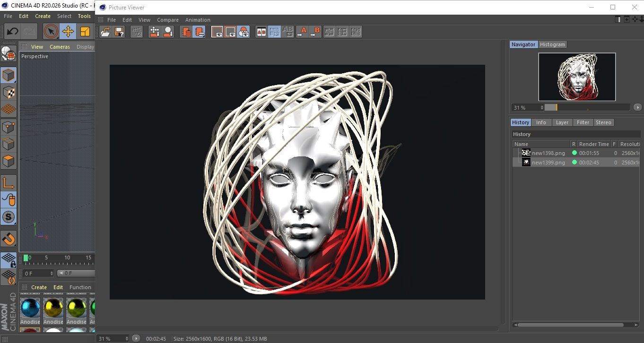Click the arrow button beside the Navigator slider
The height and width of the screenshot is (343, 644).
(x=638, y=108)
